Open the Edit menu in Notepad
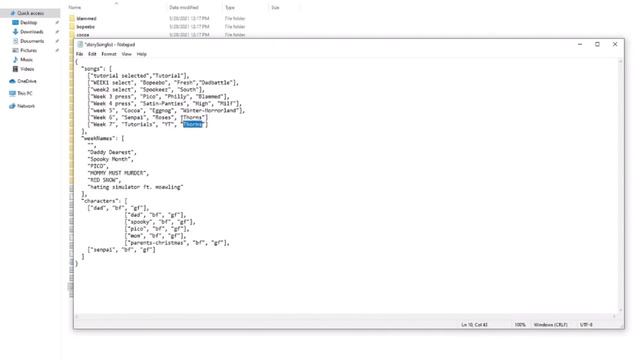 click(92, 54)
